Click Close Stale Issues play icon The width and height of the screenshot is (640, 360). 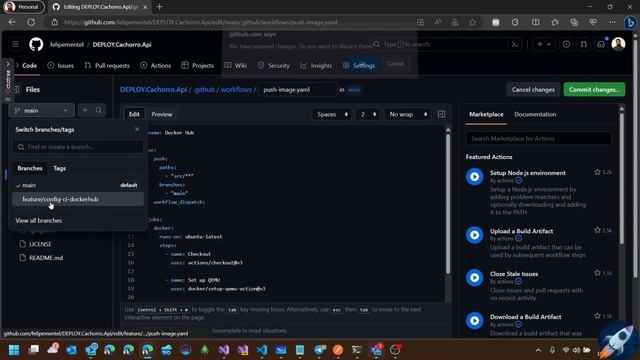click(474, 278)
